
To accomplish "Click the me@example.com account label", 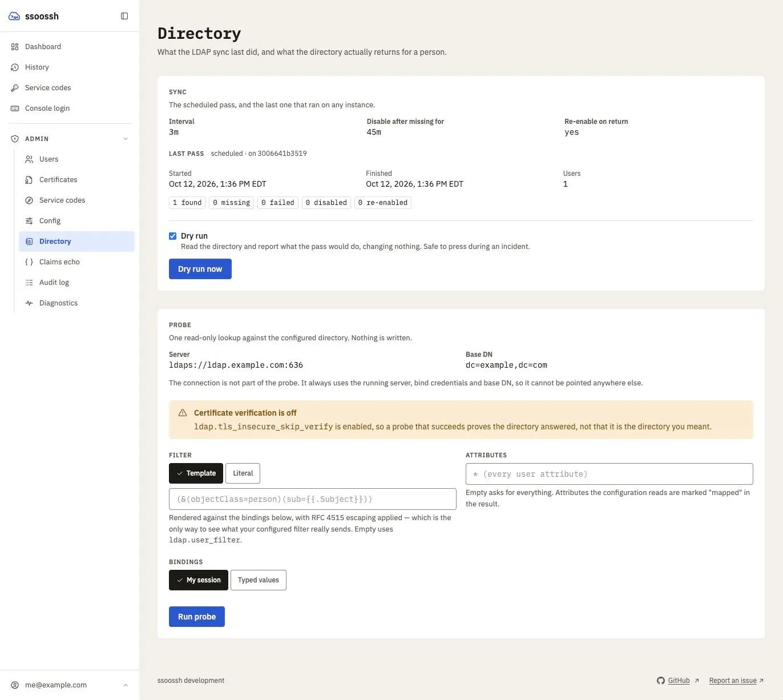I will 56,685.
